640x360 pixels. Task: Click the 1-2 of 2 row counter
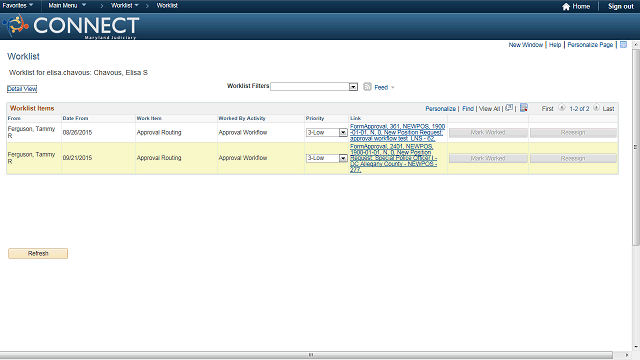point(579,109)
